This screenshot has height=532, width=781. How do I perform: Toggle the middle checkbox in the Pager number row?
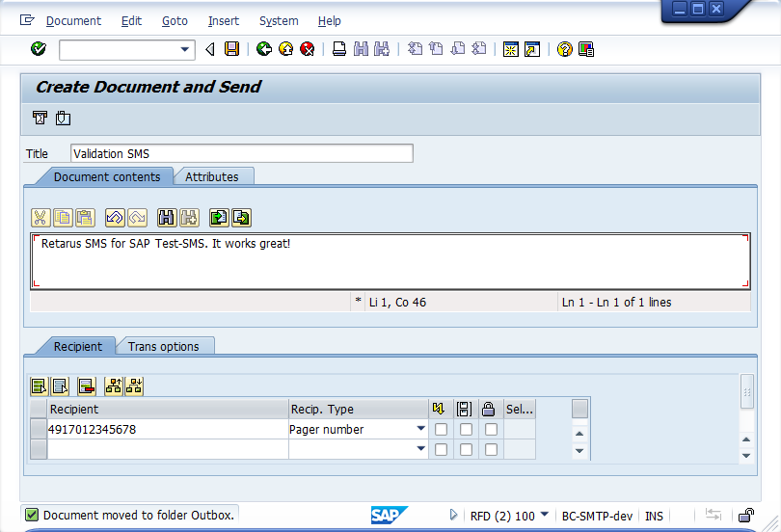tap(465, 430)
